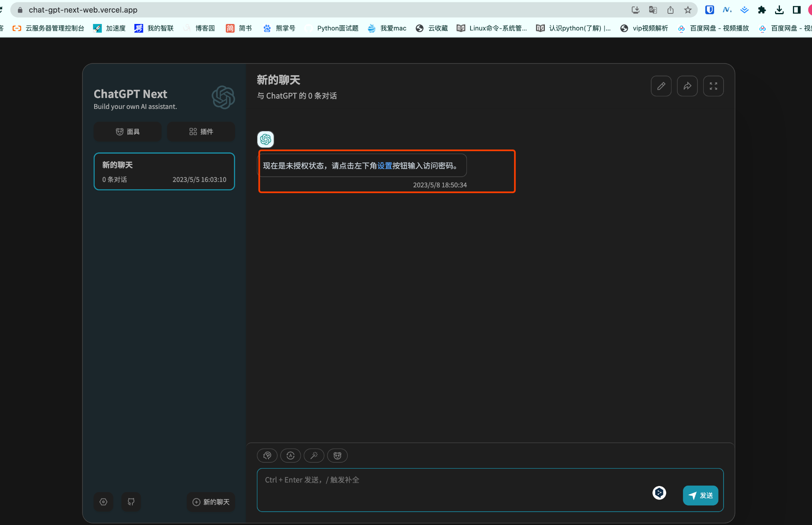Click the 插件 plugin button

(x=201, y=132)
